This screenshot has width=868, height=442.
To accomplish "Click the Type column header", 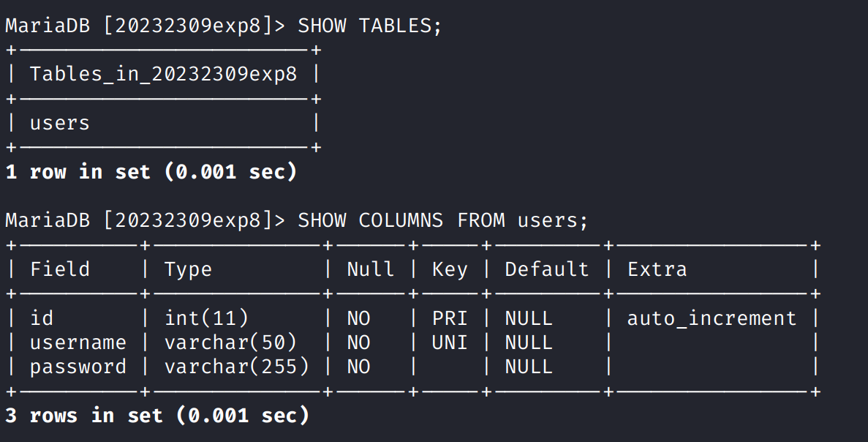I will click(x=188, y=269).
